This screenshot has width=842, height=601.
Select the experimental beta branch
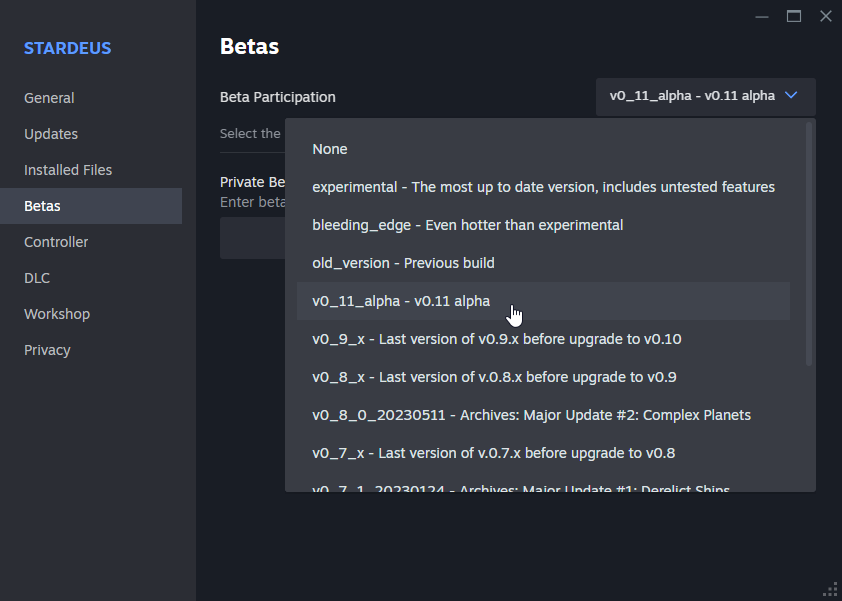point(543,187)
